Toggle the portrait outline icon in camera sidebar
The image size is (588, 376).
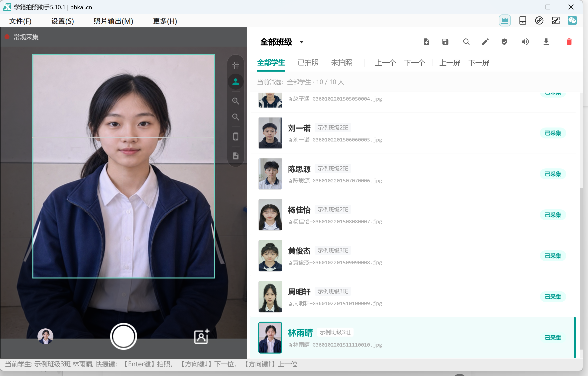[x=235, y=82]
